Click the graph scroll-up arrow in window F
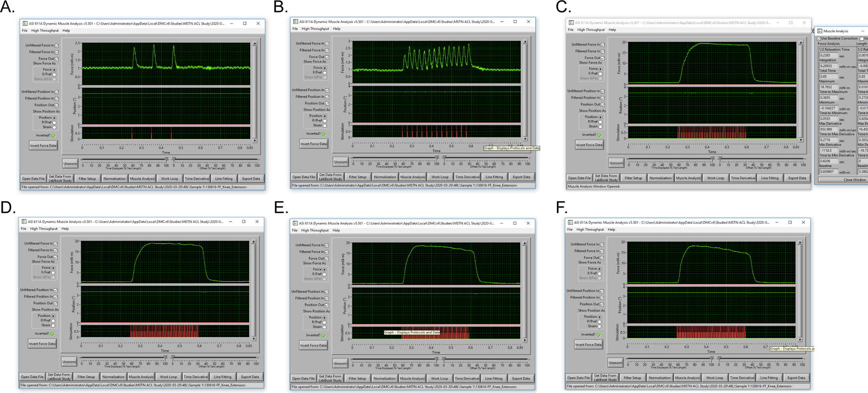 point(800,243)
